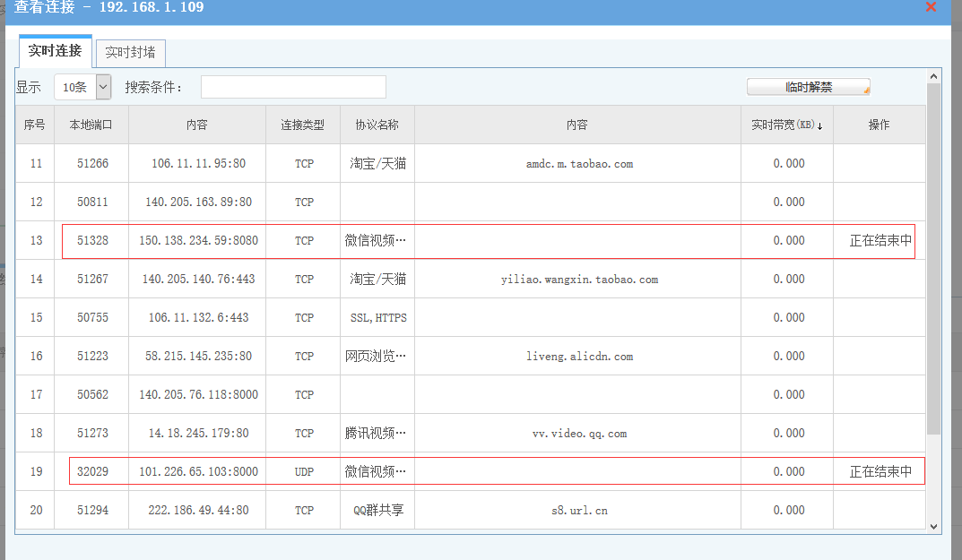Image resolution: width=962 pixels, height=560 pixels.
Task: Click the 连接类型 column header
Action: tap(302, 125)
